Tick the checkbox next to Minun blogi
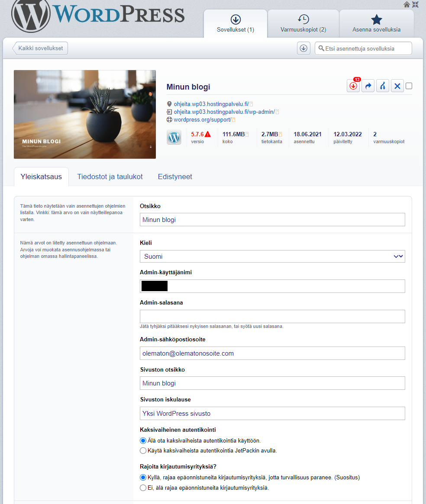Image resolution: width=426 pixels, height=504 pixels. [x=409, y=86]
